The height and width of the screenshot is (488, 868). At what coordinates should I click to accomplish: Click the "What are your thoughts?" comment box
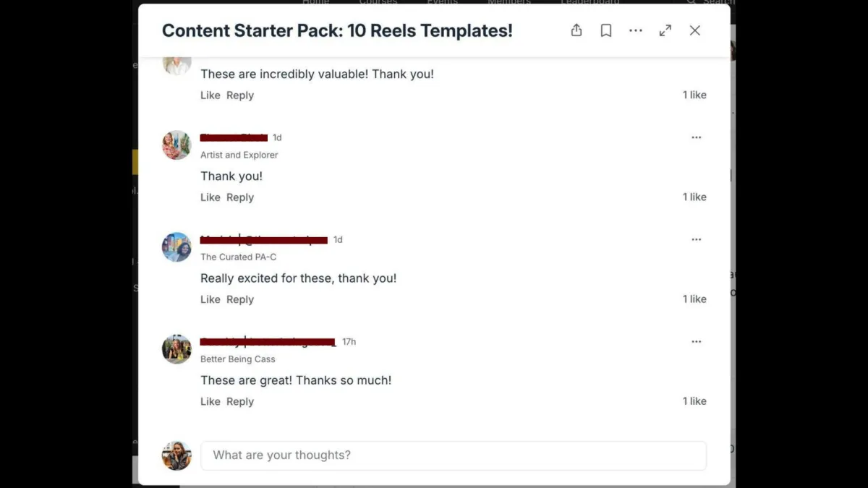pyautogui.click(x=453, y=455)
